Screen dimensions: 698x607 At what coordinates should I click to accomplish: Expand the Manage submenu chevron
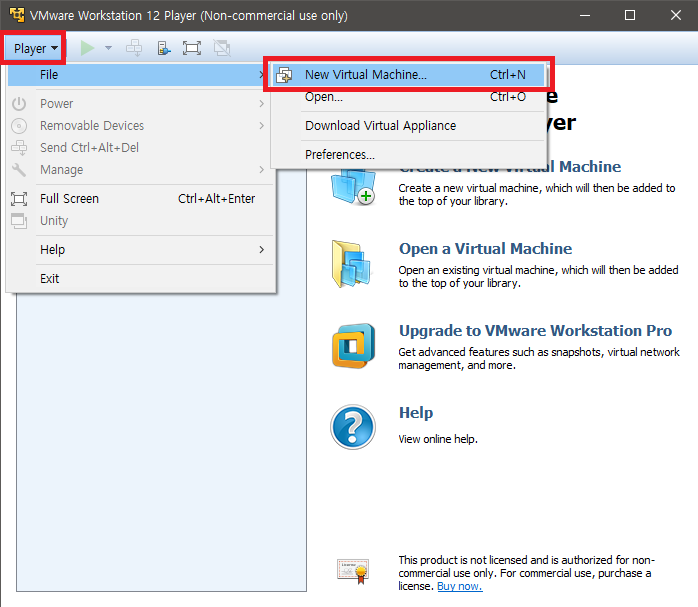[262, 170]
